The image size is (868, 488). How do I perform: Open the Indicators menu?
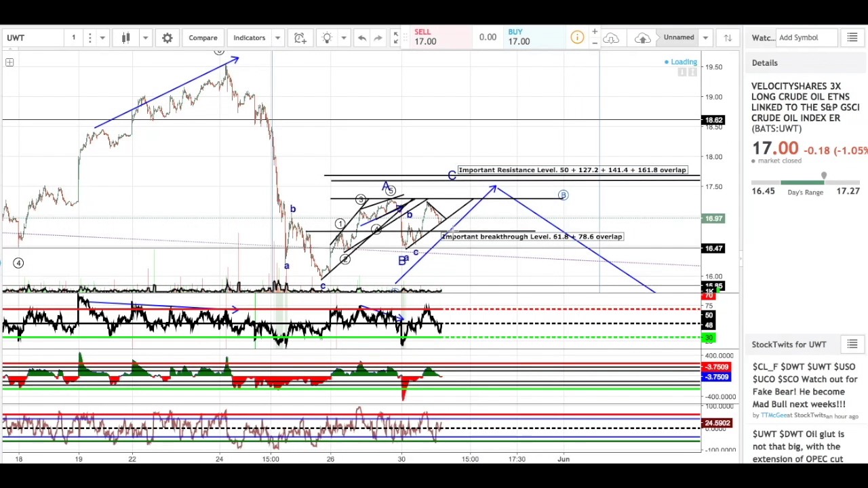coord(250,38)
